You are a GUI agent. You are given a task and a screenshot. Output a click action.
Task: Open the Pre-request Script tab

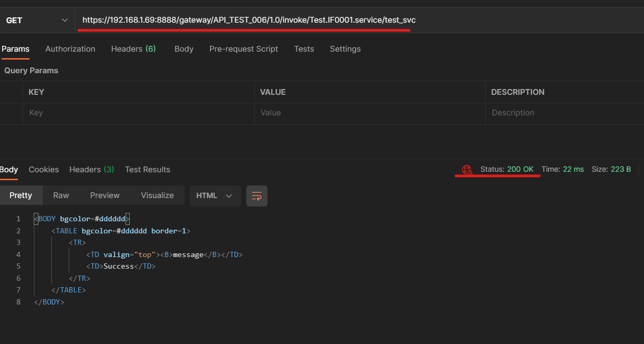[244, 49]
